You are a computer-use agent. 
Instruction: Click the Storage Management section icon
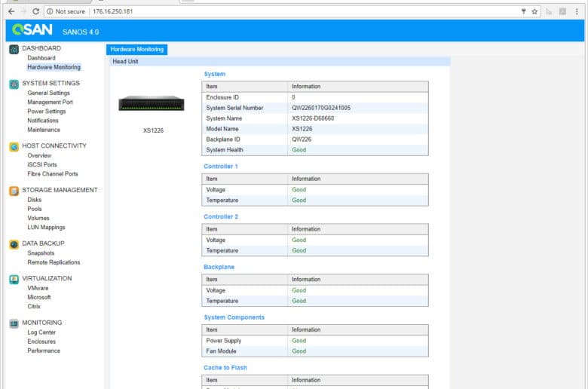[x=14, y=191]
